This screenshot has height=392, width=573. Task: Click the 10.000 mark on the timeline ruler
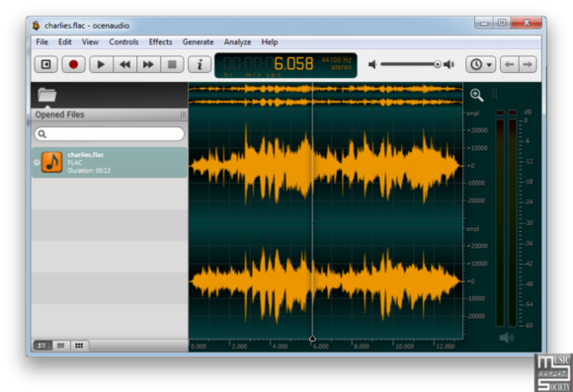pyautogui.click(x=404, y=347)
